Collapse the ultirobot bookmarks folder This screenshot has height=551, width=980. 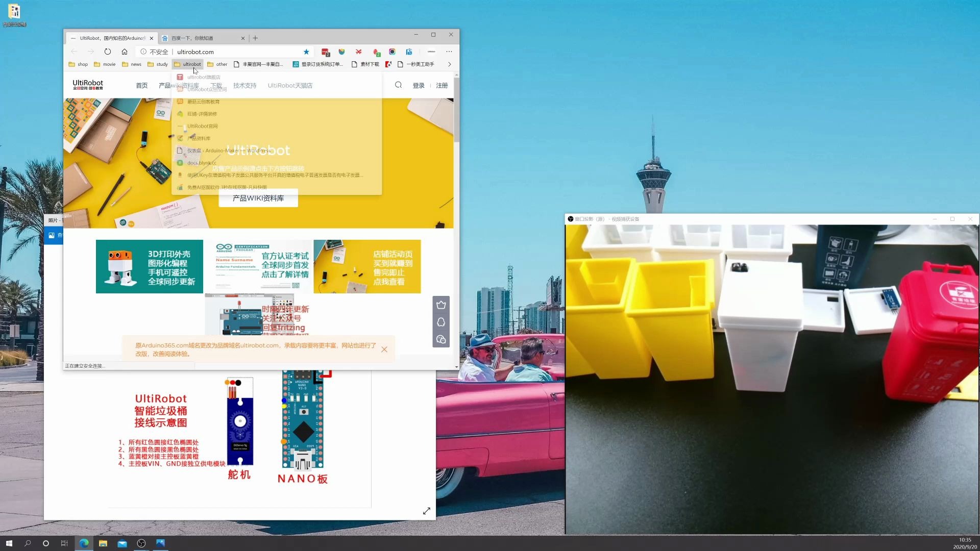coord(187,64)
